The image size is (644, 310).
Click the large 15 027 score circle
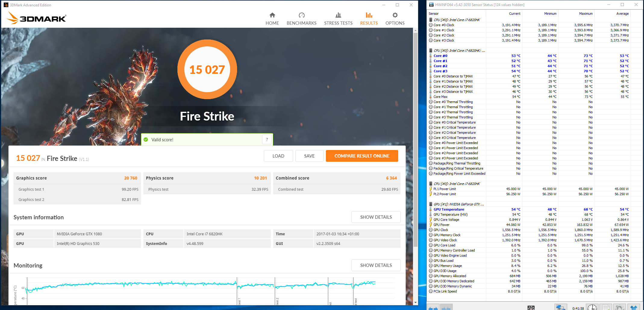click(x=207, y=69)
